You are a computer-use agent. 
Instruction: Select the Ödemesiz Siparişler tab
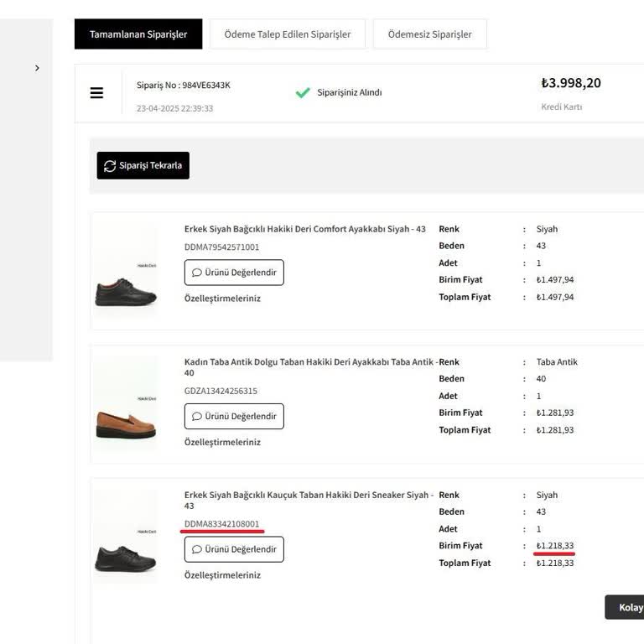(x=429, y=34)
